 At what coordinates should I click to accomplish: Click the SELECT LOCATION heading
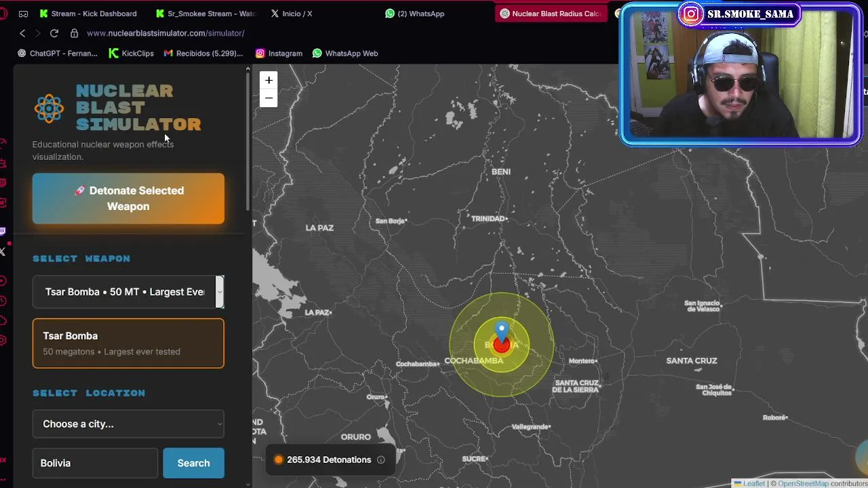click(89, 392)
